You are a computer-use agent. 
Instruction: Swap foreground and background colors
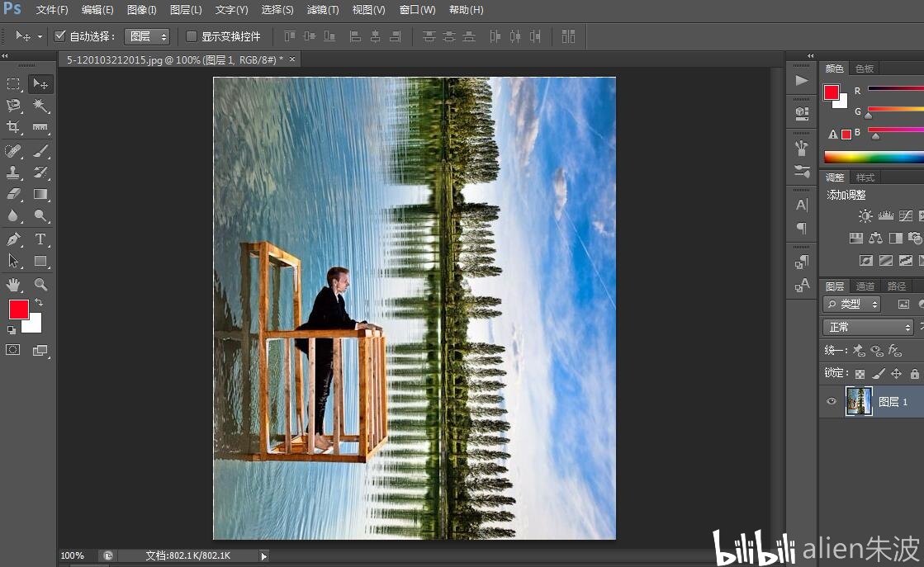pyautogui.click(x=39, y=302)
